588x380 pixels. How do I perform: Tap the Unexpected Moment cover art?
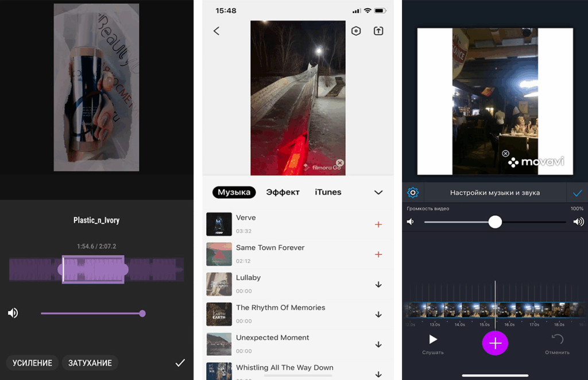coord(219,344)
